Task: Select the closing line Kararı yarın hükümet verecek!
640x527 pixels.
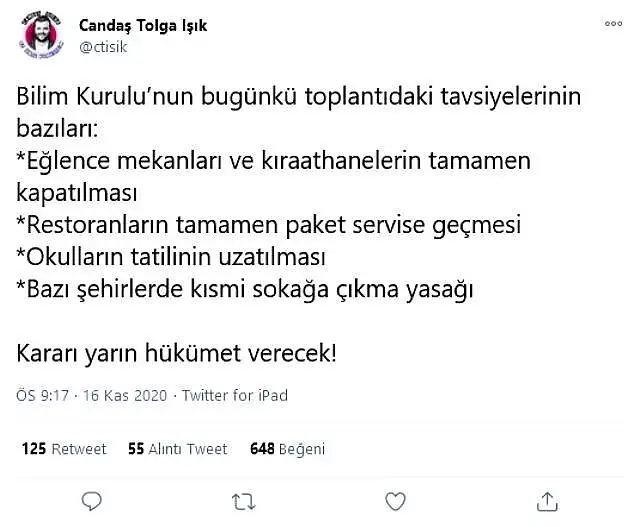Action: coord(176,354)
